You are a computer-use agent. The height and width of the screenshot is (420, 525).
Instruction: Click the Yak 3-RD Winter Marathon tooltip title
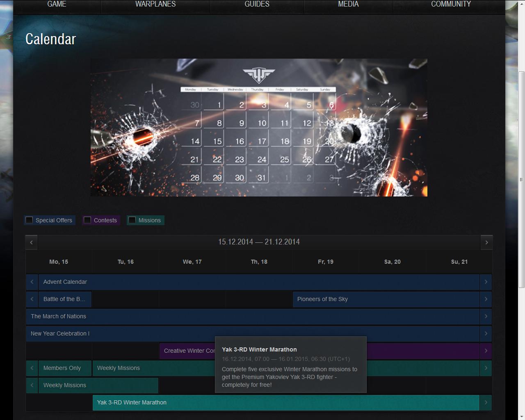pos(259,349)
